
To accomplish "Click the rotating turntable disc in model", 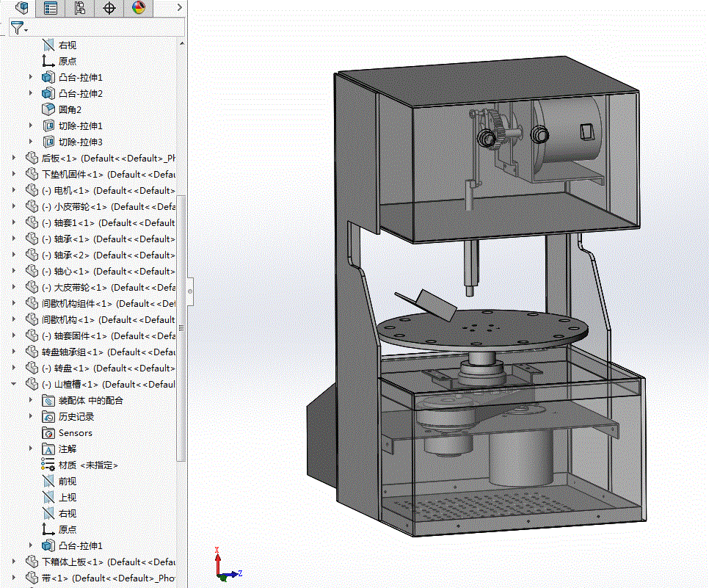I will pyautogui.click(x=483, y=330).
